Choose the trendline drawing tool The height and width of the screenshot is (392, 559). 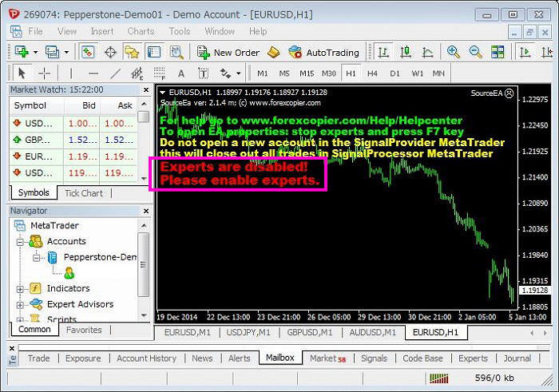(x=116, y=73)
